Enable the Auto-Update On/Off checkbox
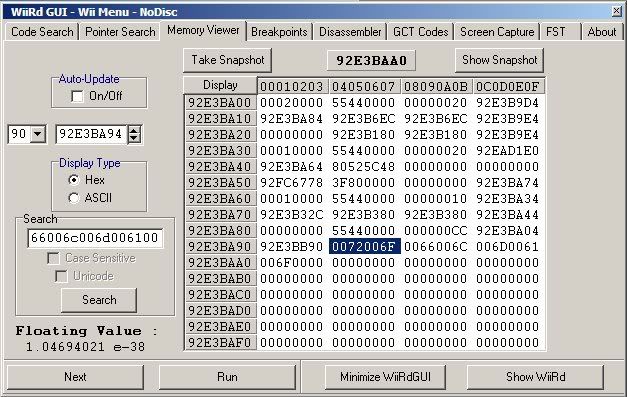Screen dimensions: 627x397 (77, 96)
